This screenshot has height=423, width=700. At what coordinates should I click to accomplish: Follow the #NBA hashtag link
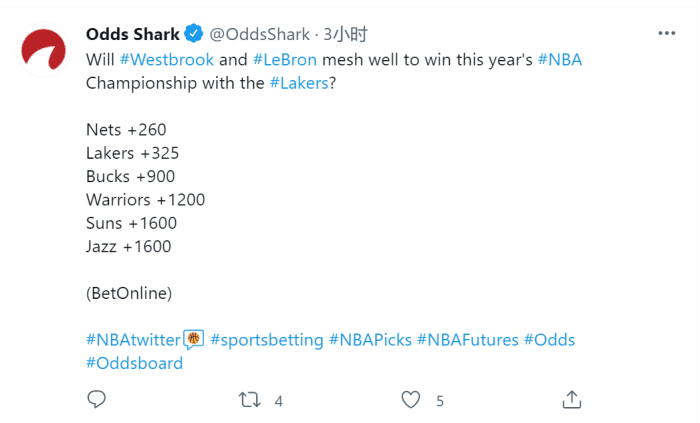(560, 59)
